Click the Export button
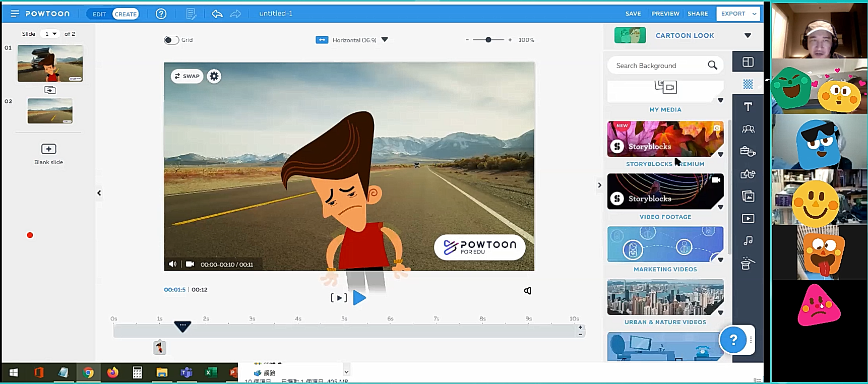868x384 pixels. click(x=733, y=14)
